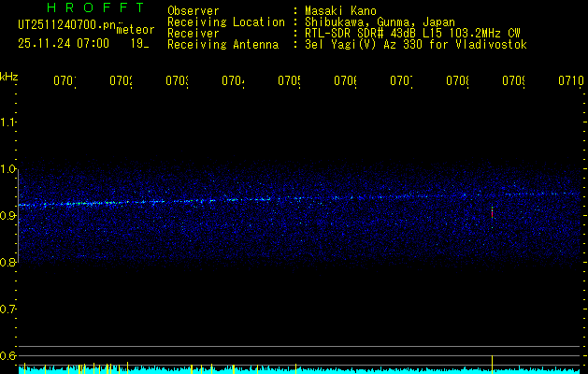
Task: Click the 1.1 frequency axis label
Action: [8, 122]
